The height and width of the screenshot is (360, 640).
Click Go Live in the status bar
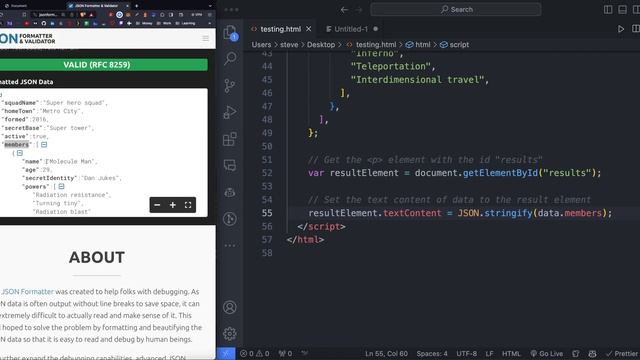point(547,353)
